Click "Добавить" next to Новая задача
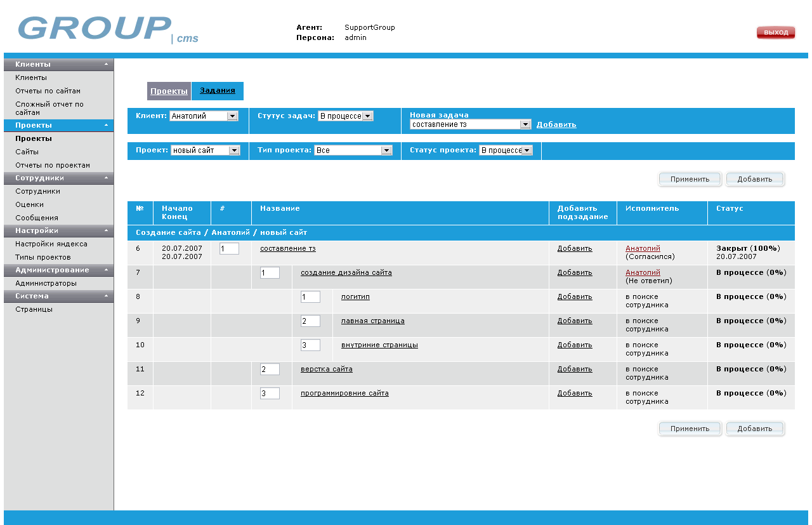This screenshot has width=812, height=525. [556, 124]
